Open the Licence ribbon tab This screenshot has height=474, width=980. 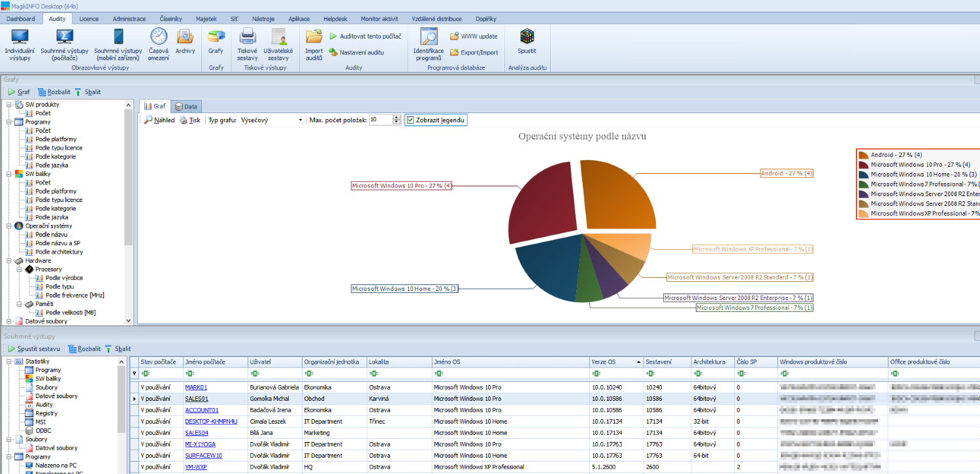[x=89, y=19]
